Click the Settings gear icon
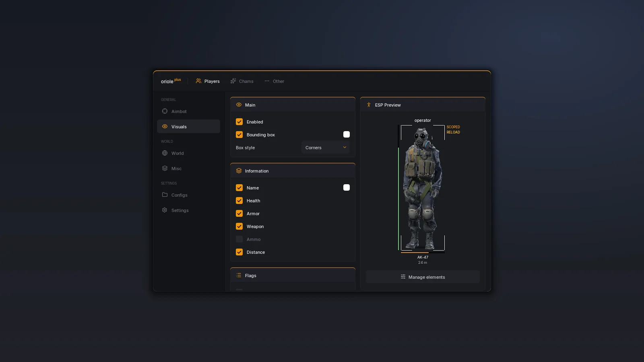Image resolution: width=644 pixels, height=362 pixels. (x=165, y=210)
